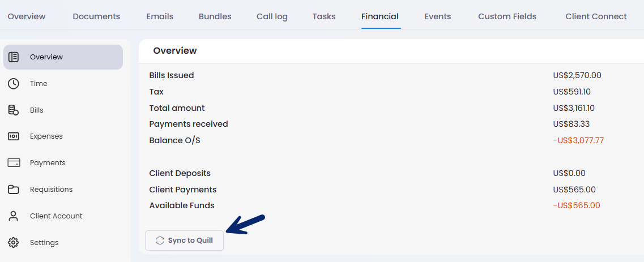644x262 pixels.
Task: Open the Custom Fields tab
Action: coord(507,17)
